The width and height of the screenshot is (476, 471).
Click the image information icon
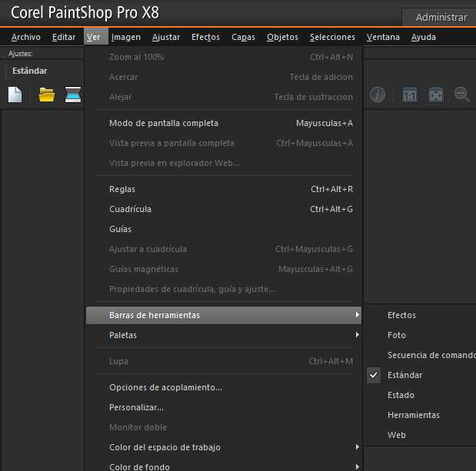[378, 95]
